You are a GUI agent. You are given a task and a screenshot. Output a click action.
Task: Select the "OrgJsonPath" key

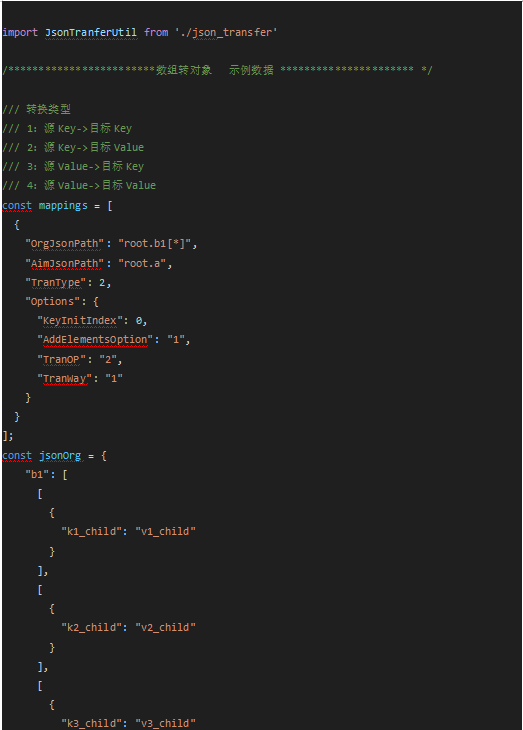(65, 243)
